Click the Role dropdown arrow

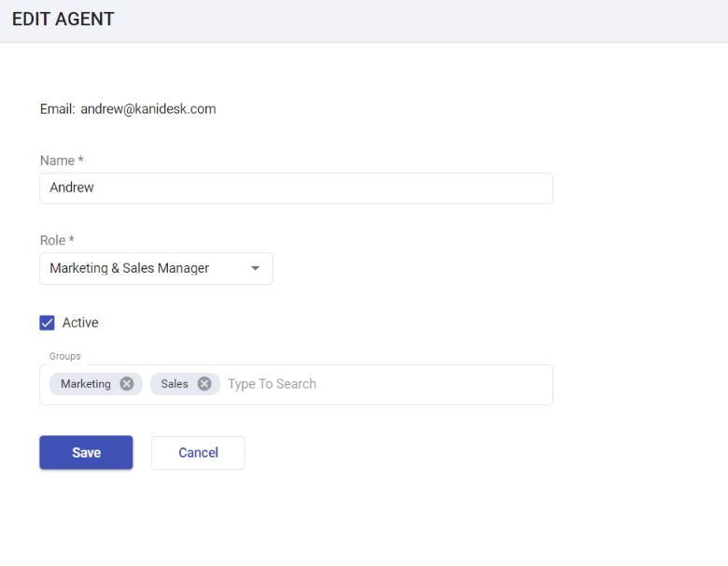coord(255,268)
